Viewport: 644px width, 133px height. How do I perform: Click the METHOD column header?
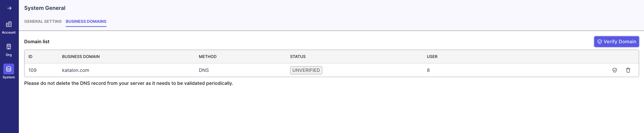tap(207, 57)
